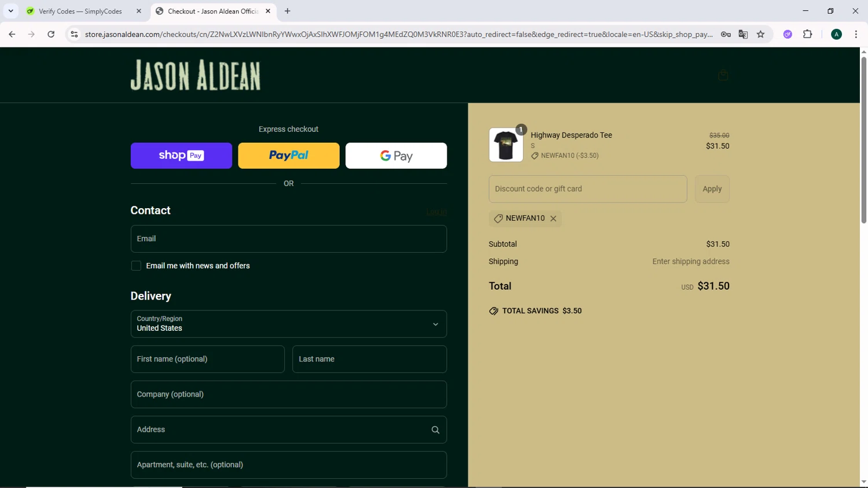
Task: Click the Highway Desperado Tee product name
Action: click(x=571, y=135)
